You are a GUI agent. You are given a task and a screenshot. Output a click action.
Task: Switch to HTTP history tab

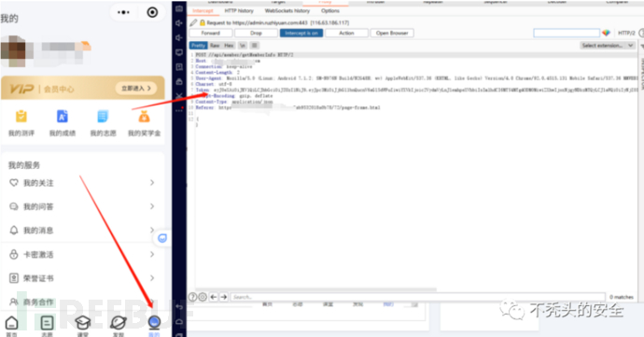[239, 10]
